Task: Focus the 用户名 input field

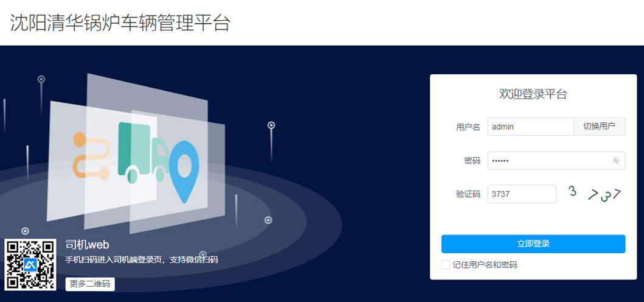Action: 531,127
